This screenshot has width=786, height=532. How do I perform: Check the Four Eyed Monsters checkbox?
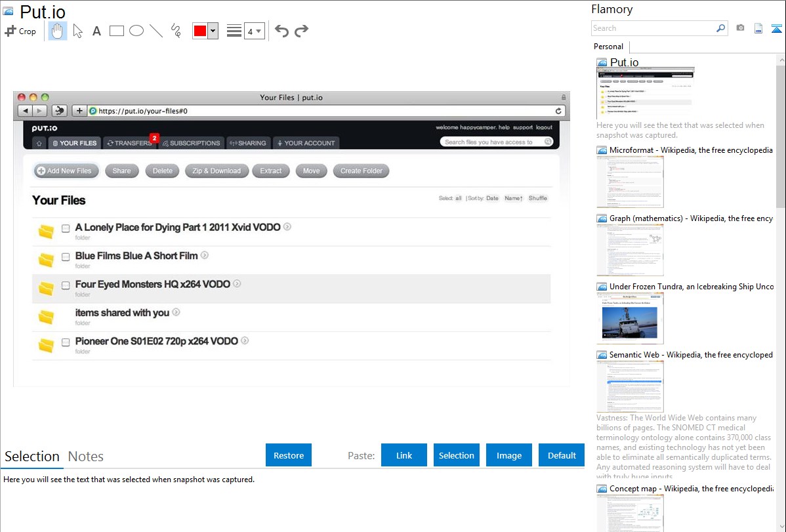pos(66,285)
